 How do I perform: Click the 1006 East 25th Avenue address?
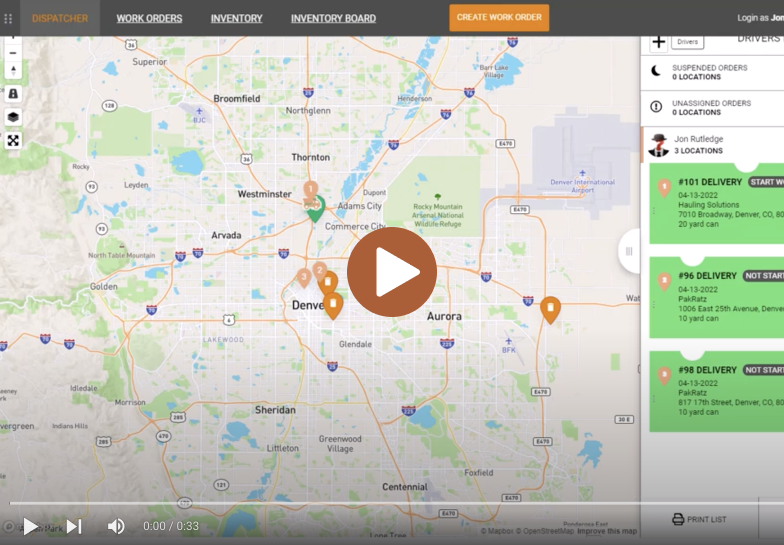[730, 309]
